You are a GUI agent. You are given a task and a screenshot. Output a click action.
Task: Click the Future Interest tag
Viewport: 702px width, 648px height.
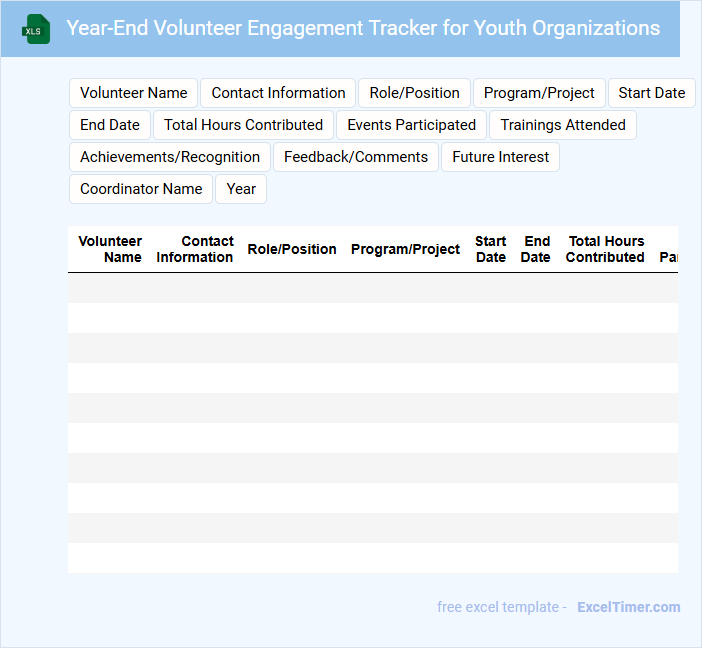pyautogui.click(x=500, y=157)
